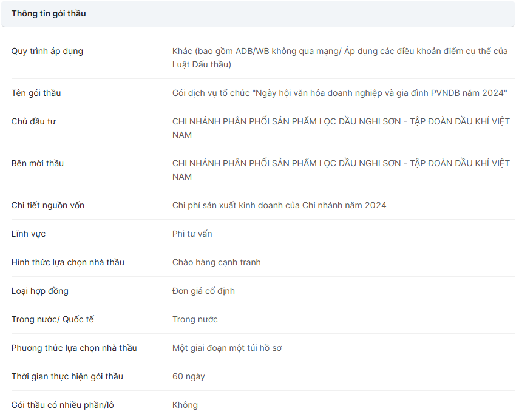The width and height of the screenshot is (519, 420).
Task: Click the "Lĩnh vực" label
Action: [x=29, y=234]
